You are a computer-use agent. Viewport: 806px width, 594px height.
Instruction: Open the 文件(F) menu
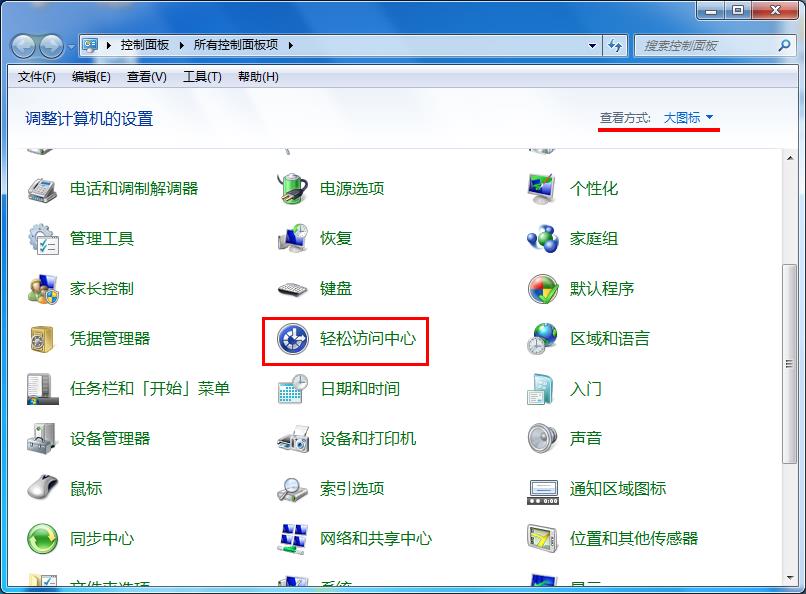coord(36,77)
